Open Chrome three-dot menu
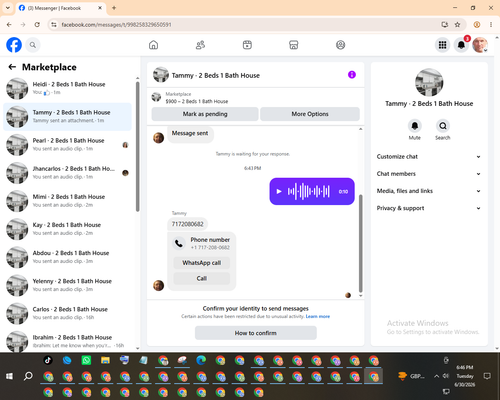Screen dimensions: 500x400 (491, 25)
